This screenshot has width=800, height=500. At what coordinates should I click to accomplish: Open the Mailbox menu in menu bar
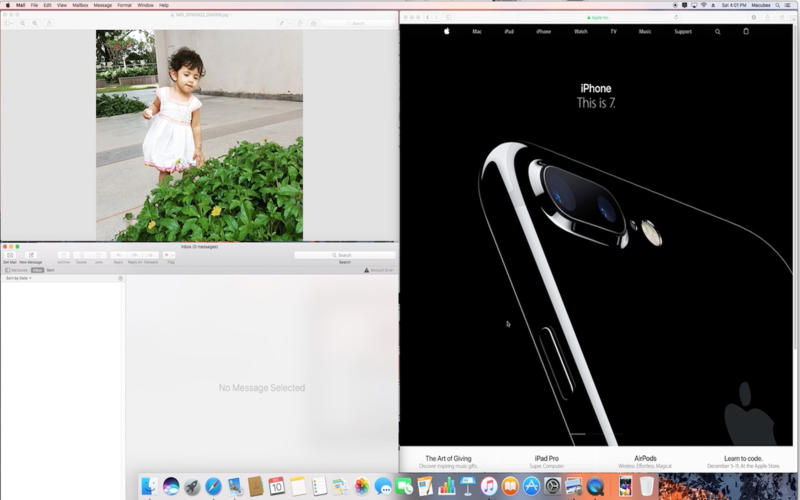coord(80,5)
